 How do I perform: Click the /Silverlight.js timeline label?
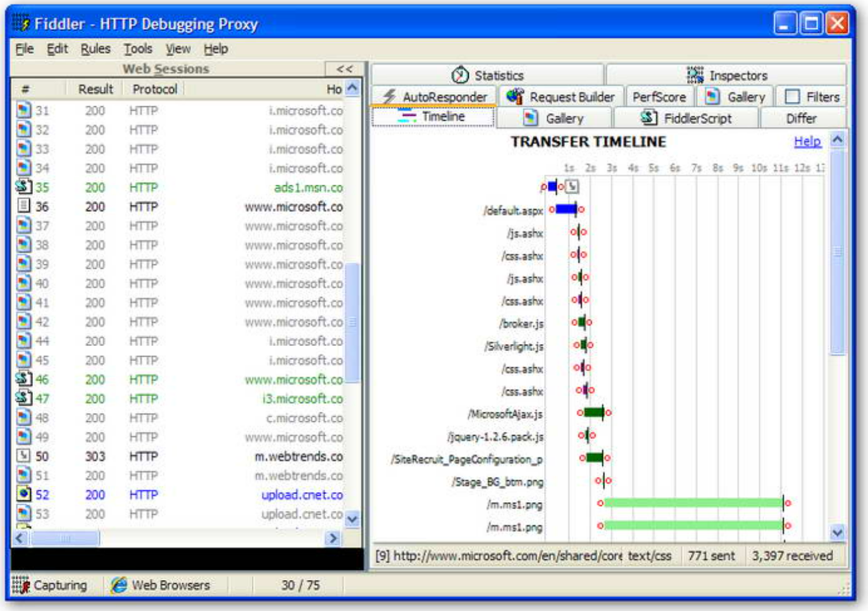point(514,347)
